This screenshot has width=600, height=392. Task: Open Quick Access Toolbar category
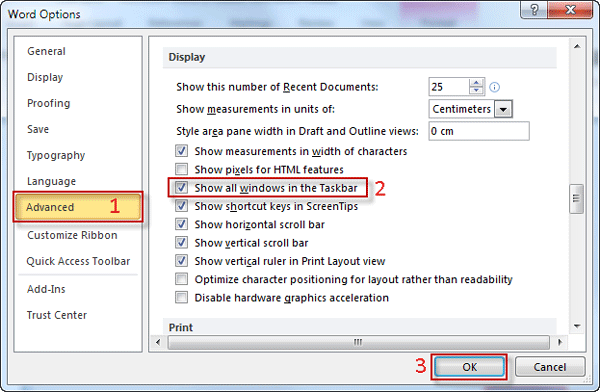[78, 261]
